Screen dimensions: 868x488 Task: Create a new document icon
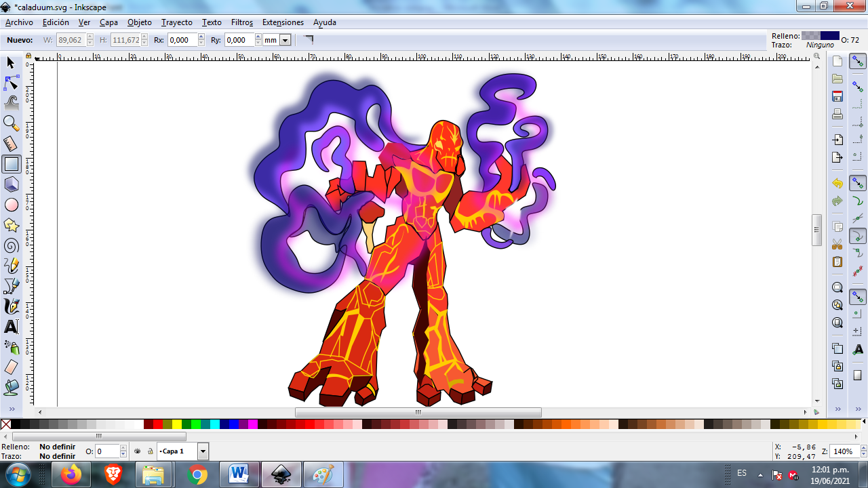837,62
